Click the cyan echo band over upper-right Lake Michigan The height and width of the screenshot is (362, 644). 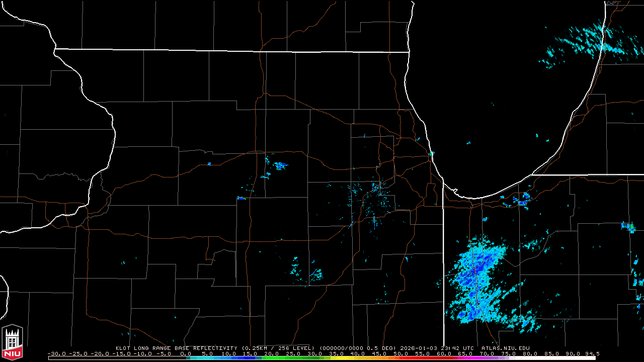594,43
